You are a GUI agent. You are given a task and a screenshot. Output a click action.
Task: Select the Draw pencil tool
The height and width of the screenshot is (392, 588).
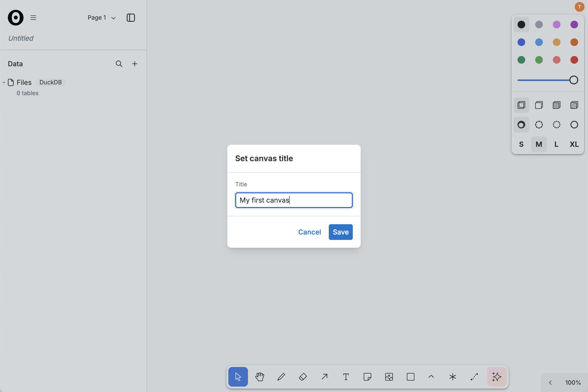281,377
